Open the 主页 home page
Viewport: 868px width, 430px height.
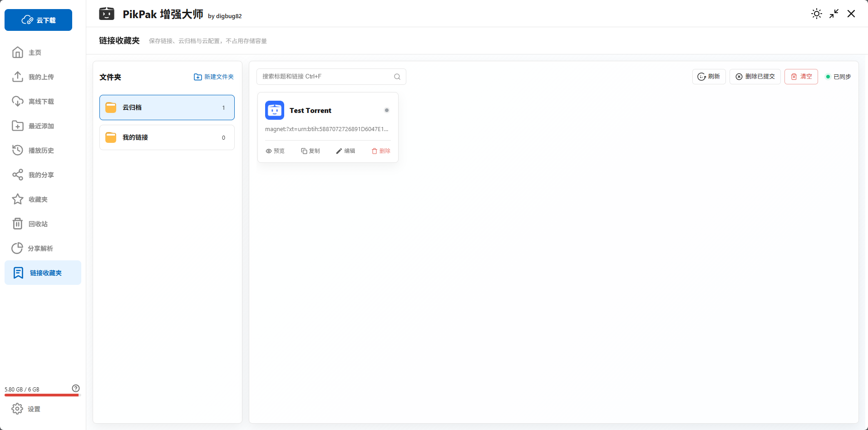pyautogui.click(x=43, y=53)
